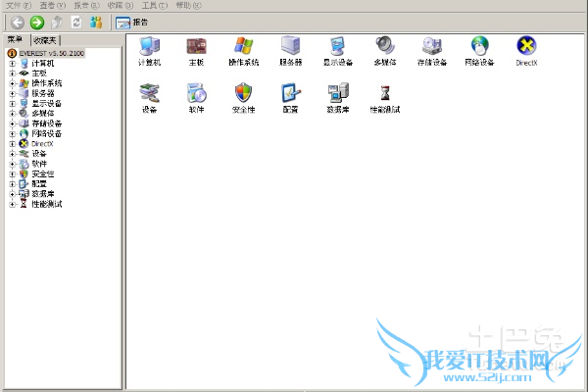Switch to the 收藏夹 tab
This screenshot has height=392, width=588.
point(45,40)
